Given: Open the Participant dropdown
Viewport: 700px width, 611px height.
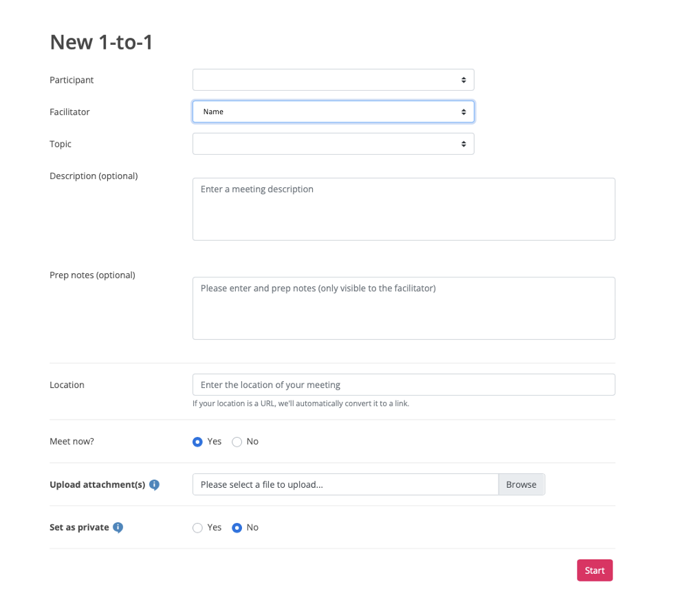Looking at the screenshot, I should 333,80.
